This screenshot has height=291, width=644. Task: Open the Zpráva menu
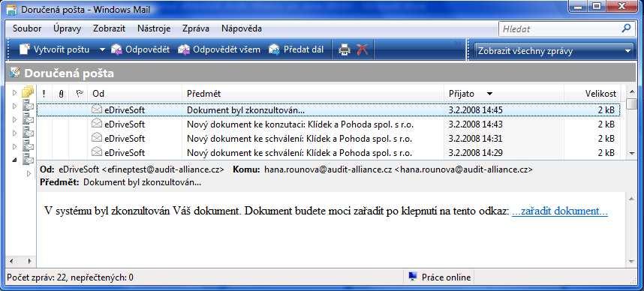coord(196,28)
